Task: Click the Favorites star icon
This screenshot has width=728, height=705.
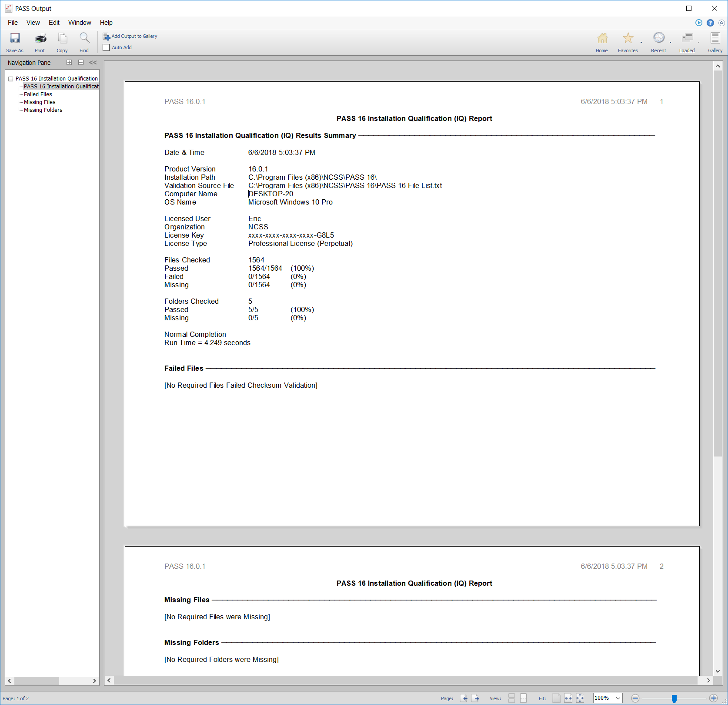Action: point(628,39)
